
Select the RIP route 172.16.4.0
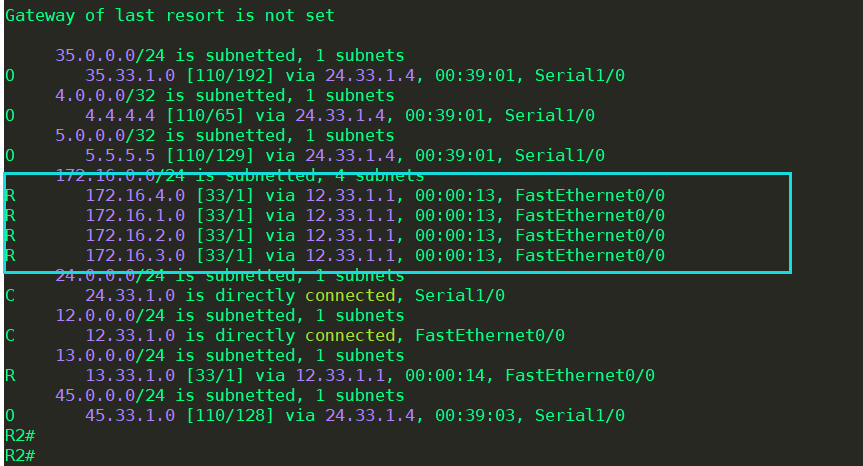click(335, 195)
